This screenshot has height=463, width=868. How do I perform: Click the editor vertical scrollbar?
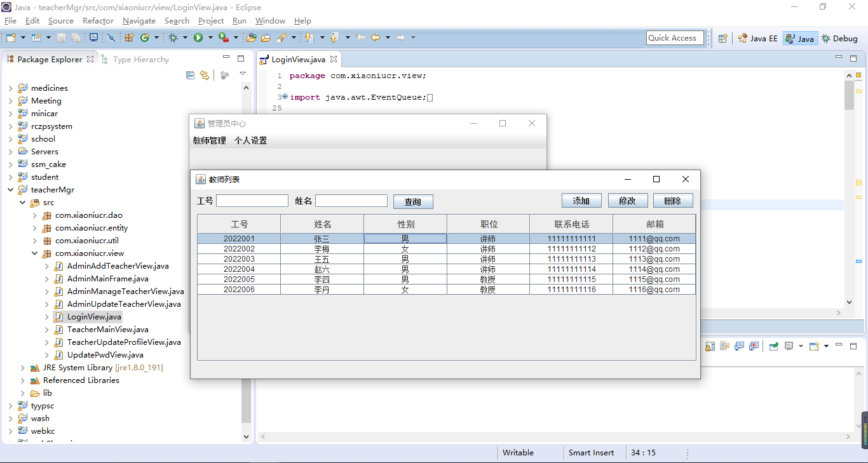[850, 189]
